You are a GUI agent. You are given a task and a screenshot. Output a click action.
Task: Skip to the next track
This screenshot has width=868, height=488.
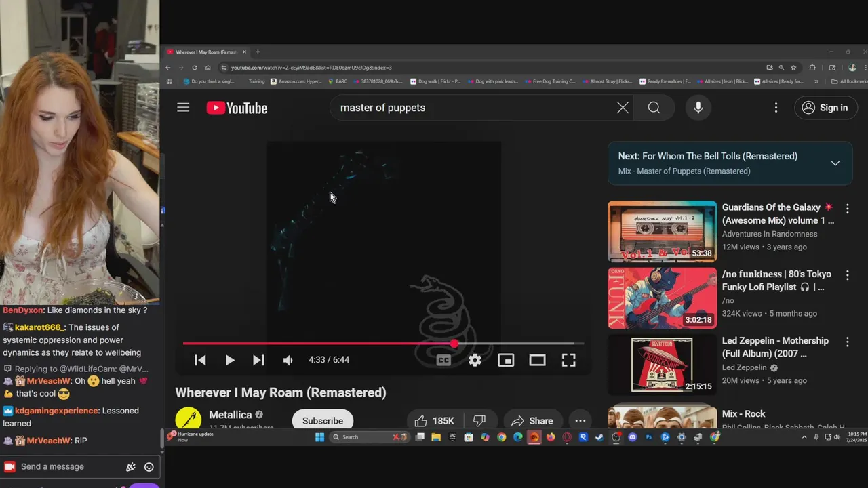click(x=258, y=360)
